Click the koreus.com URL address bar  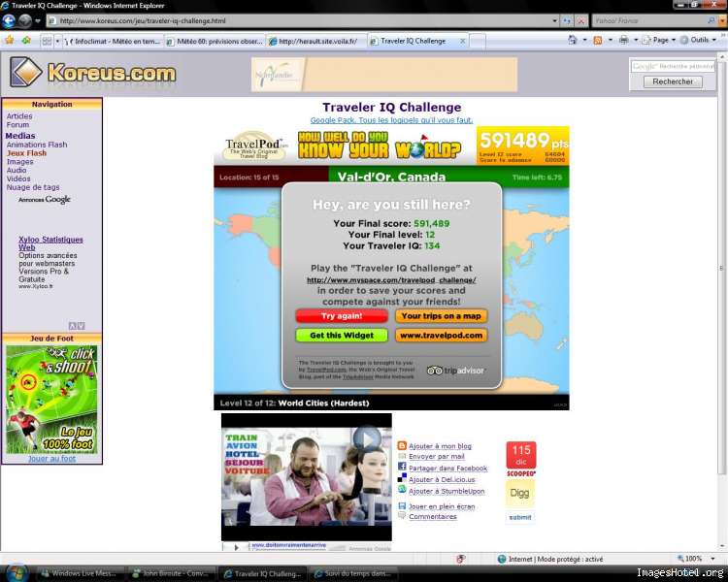click(297, 21)
